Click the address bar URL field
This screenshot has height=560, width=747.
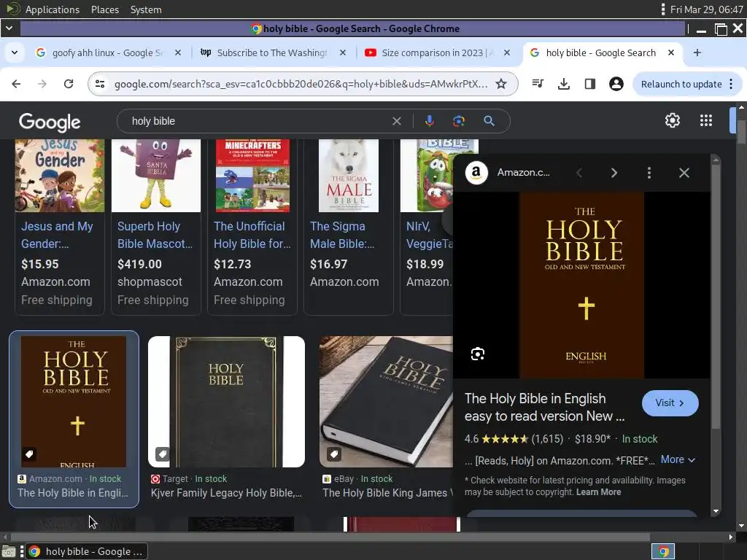point(300,84)
